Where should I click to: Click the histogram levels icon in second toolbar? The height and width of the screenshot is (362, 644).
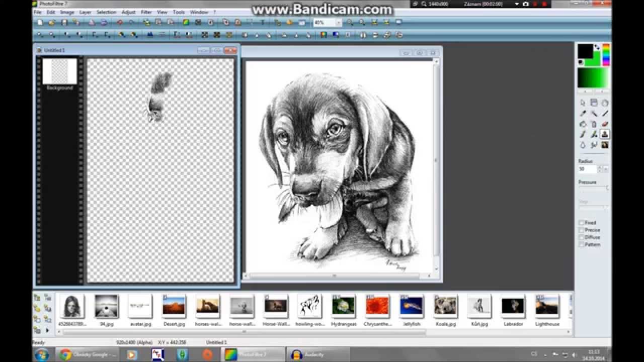(150, 35)
